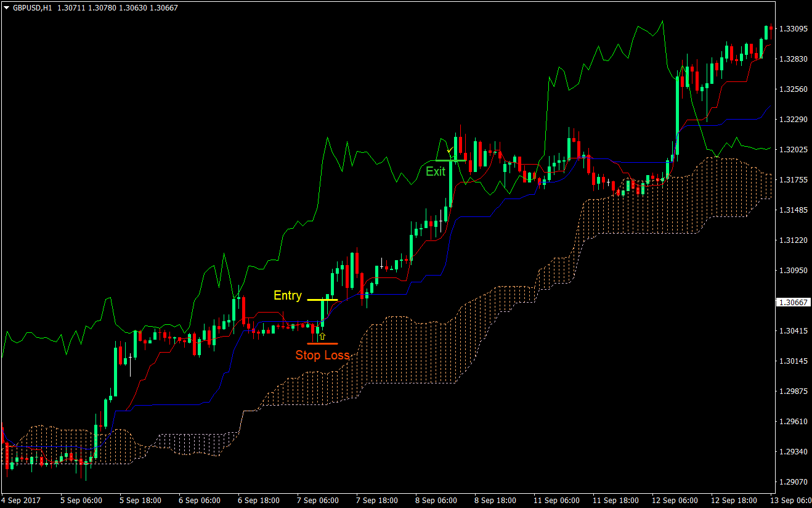Select the orange Stop Loss line
This screenshot has width=812, height=508.
(x=322, y=343)
